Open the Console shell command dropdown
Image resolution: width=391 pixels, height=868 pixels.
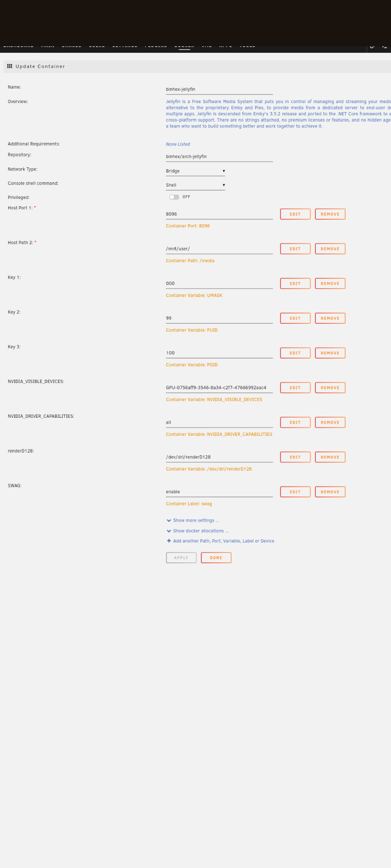click(195, 185)
